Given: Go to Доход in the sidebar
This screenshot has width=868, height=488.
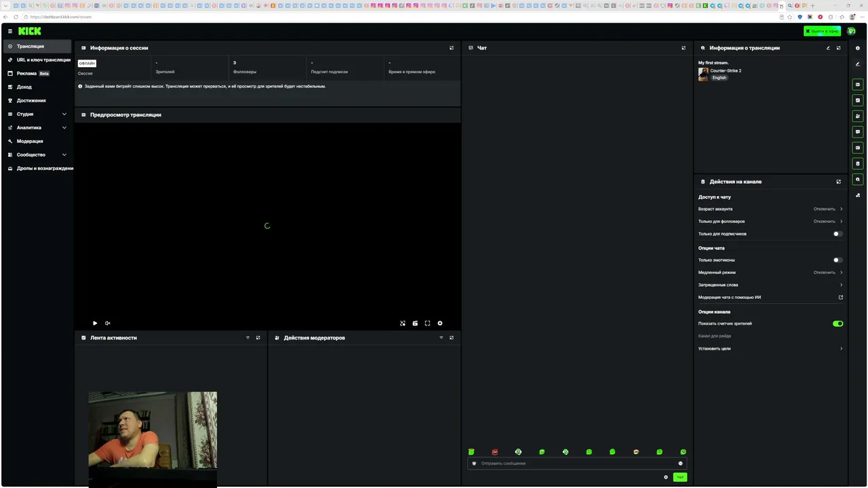Looking at the screenshot, I should (x=37, y=87).
